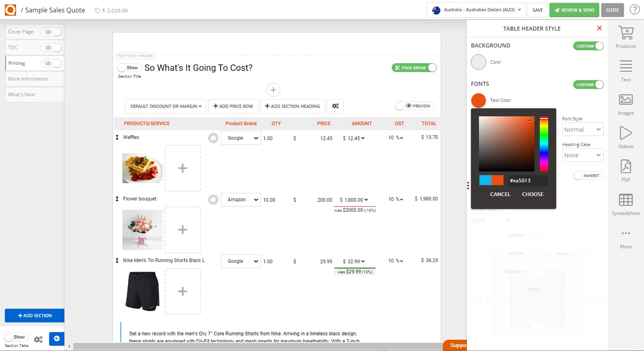Open Heading Case None dropdown
The width and height of the screenshot is (644, 351).
click(x=583, y=155)
